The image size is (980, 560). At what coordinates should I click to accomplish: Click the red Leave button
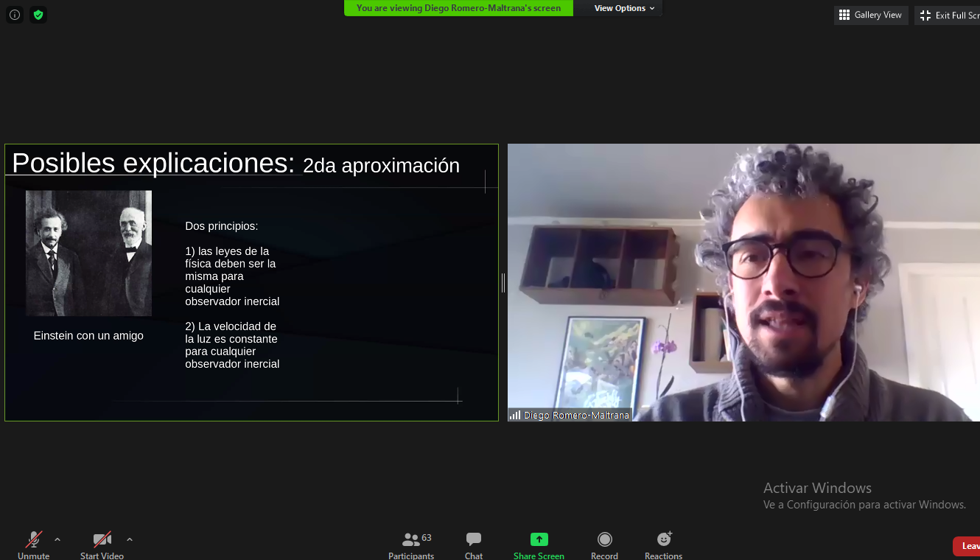(967, 546)
